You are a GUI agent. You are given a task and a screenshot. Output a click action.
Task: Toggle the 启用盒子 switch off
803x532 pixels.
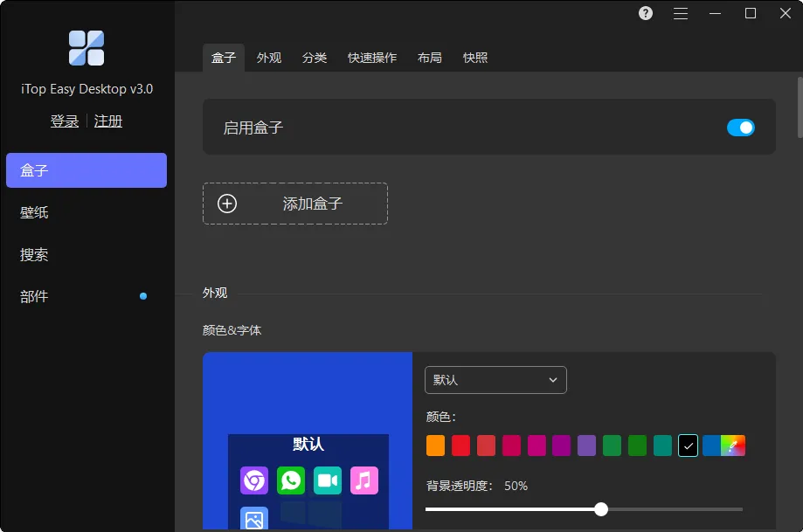click(740, 128)
